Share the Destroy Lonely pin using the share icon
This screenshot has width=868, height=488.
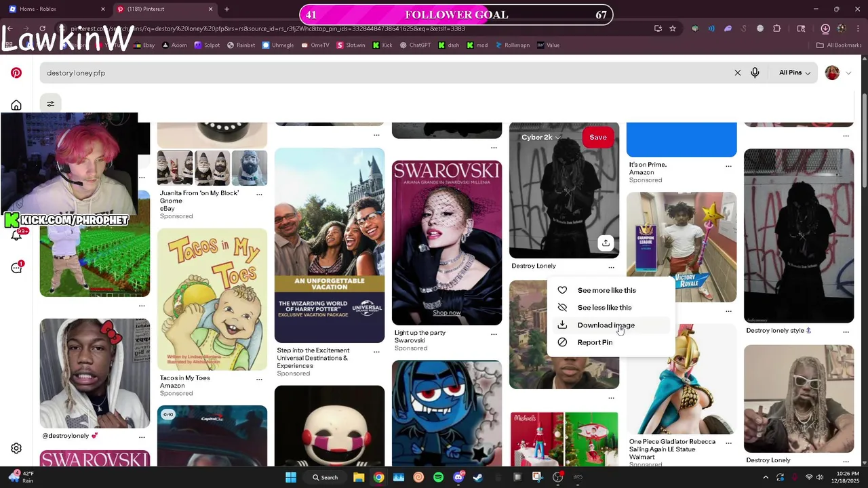tap(606, 243)
